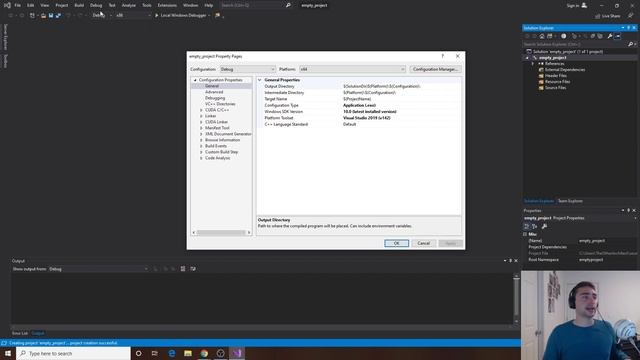Open the Debug menu
The height and width of the screenshot is (360, 640).
click(x=96, y=5)
